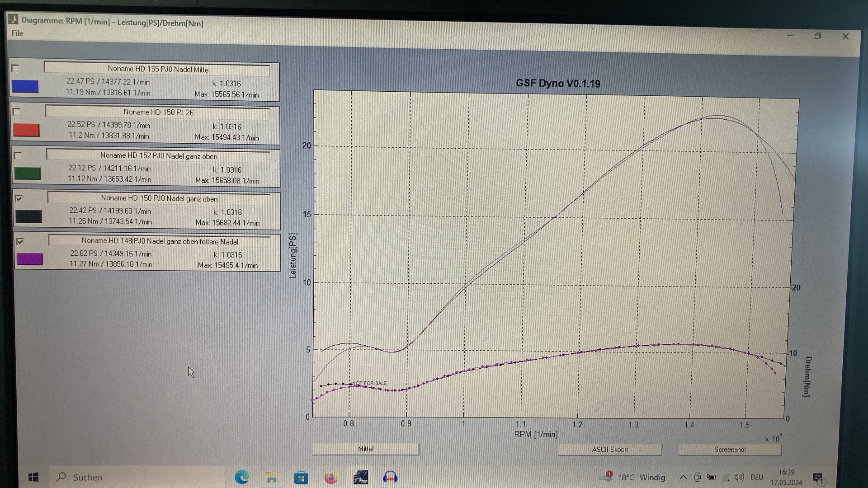Open Audacity headphones icon in the taskbar
The width and height of the screenshot is (868, 488).
pos(390,477)
